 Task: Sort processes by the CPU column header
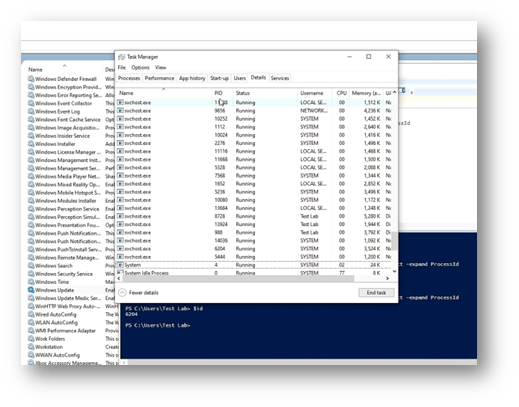pos(341,93)
